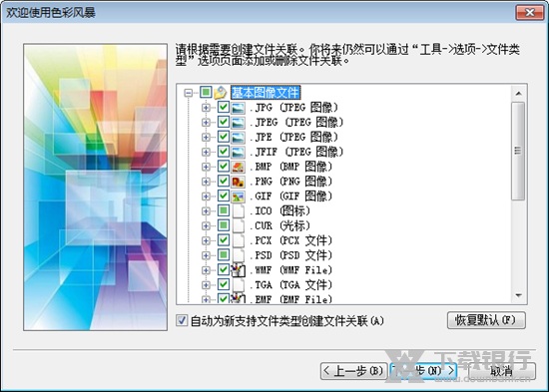Expand the .PCX tree node
The height and width of the screenshot is (392, 549).
pos(206,240)
